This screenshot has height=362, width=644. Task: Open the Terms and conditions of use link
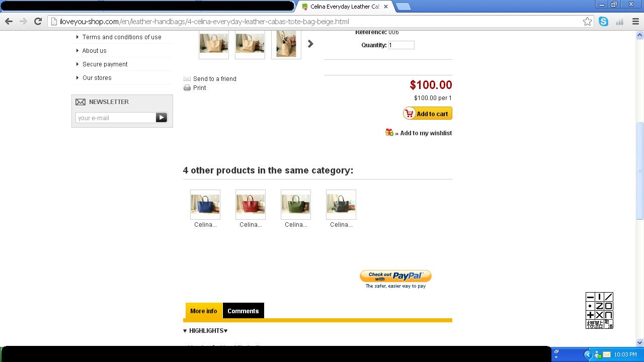pyautogui.click(x=122, y=37)
